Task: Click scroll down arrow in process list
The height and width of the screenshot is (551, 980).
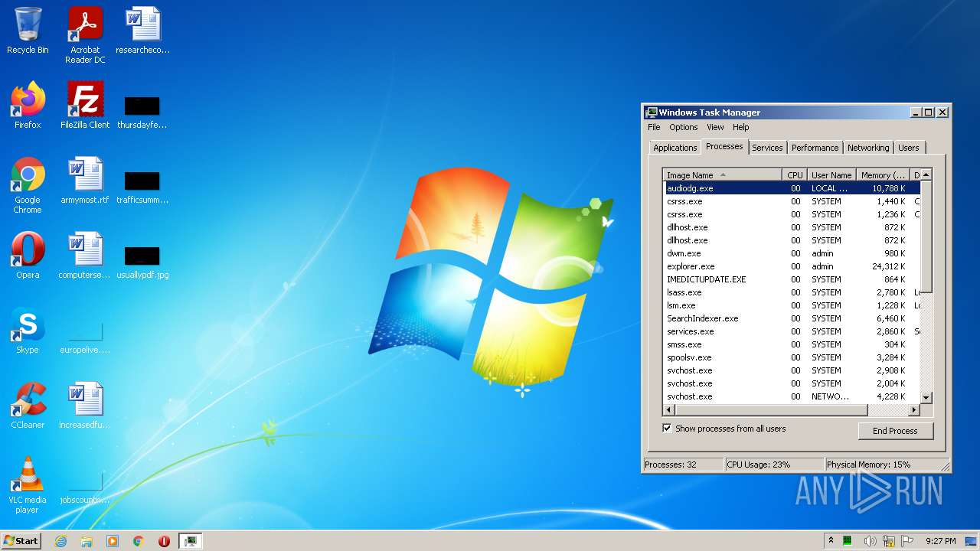Action: (926, 398)
